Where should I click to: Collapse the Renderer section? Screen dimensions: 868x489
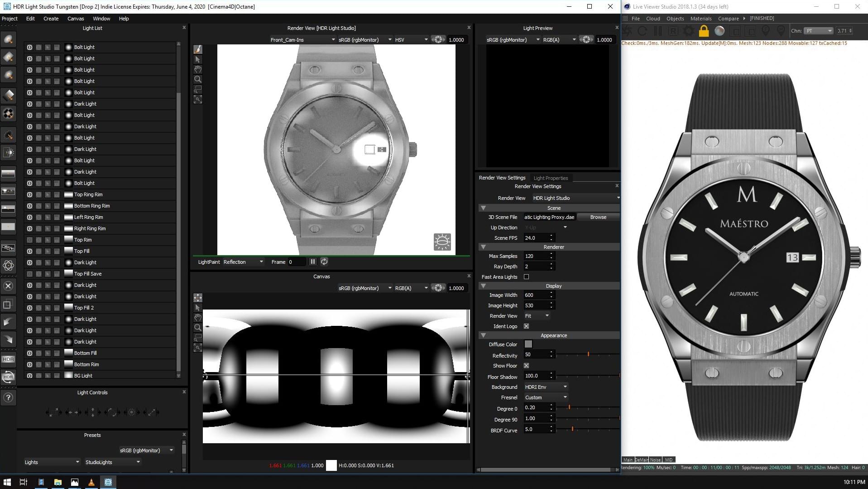coord(483,247)
